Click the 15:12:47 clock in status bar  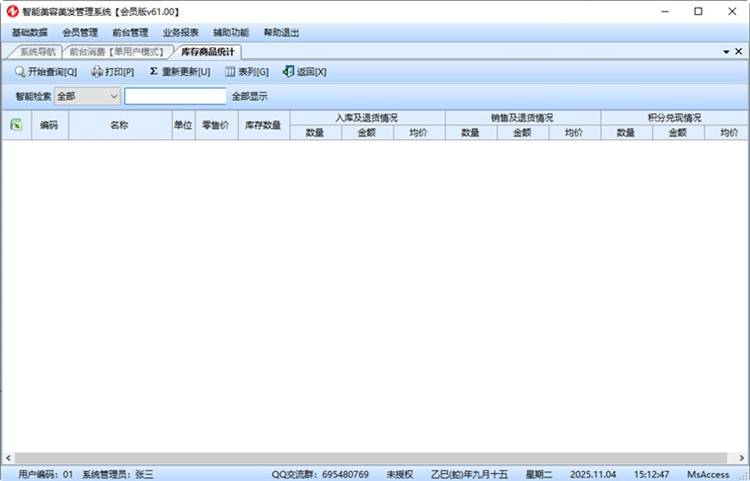coord(651,474)
